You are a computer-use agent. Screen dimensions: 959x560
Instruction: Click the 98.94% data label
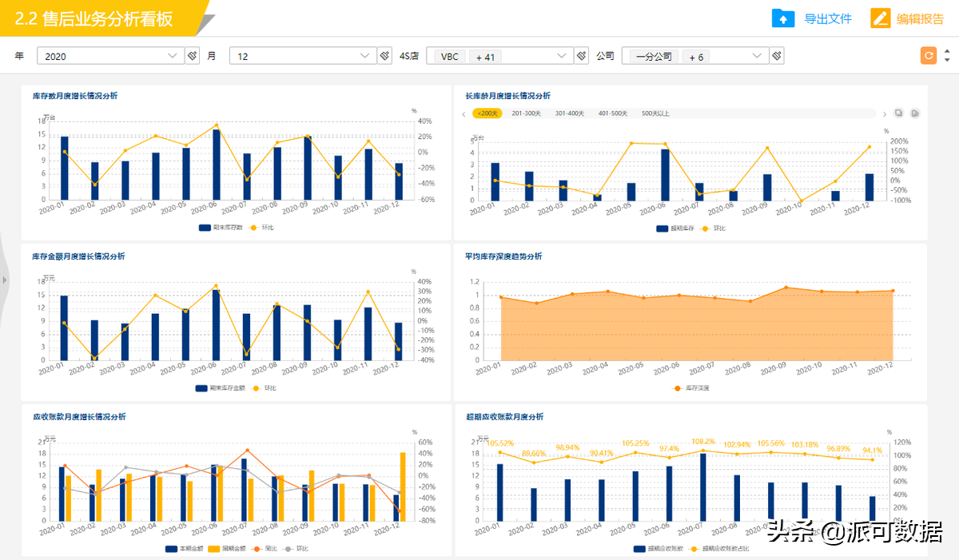point(567,447)
